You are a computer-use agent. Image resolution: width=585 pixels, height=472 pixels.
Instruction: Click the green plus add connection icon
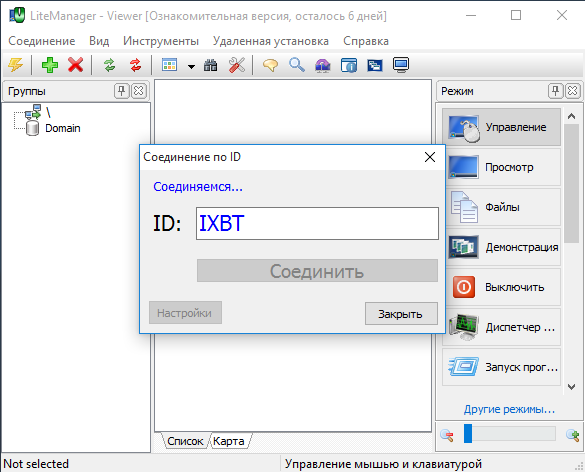point(50,65)
